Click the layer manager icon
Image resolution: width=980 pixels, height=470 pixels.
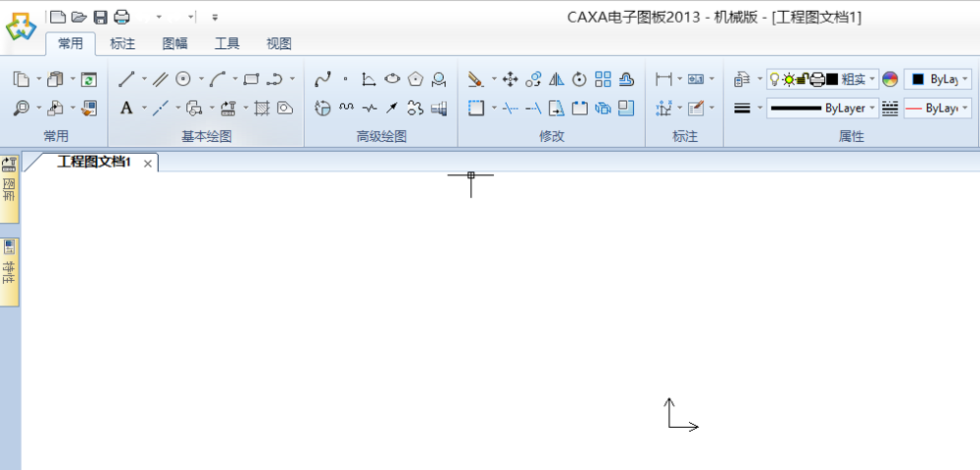[x=742, y=79]
